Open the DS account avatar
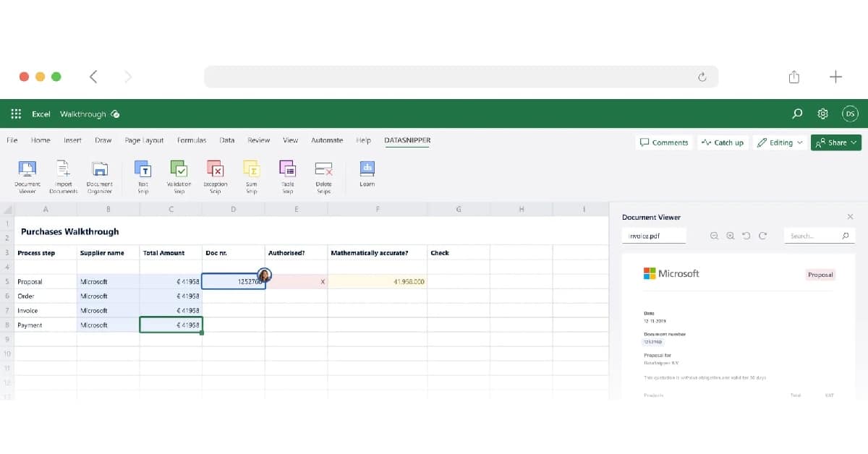Screen dimensions: 868x454 coord(850,113)
